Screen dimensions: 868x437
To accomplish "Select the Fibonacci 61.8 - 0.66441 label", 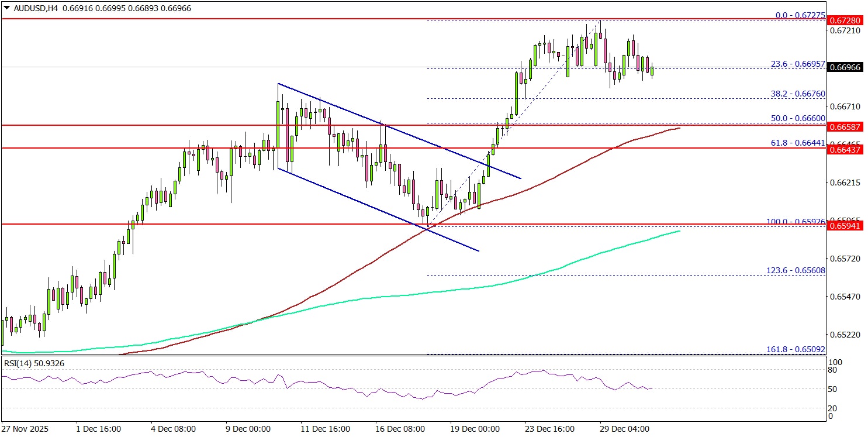I will pyautogui.click(x=797, y=143).
